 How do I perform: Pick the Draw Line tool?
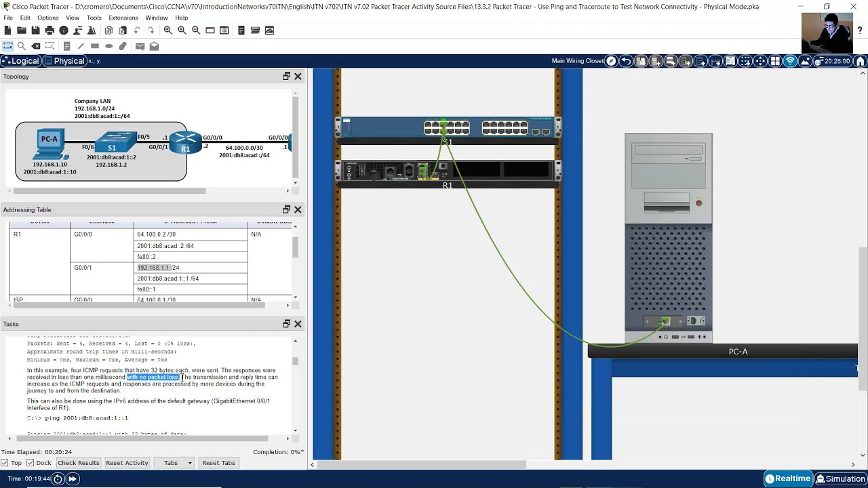81,46
